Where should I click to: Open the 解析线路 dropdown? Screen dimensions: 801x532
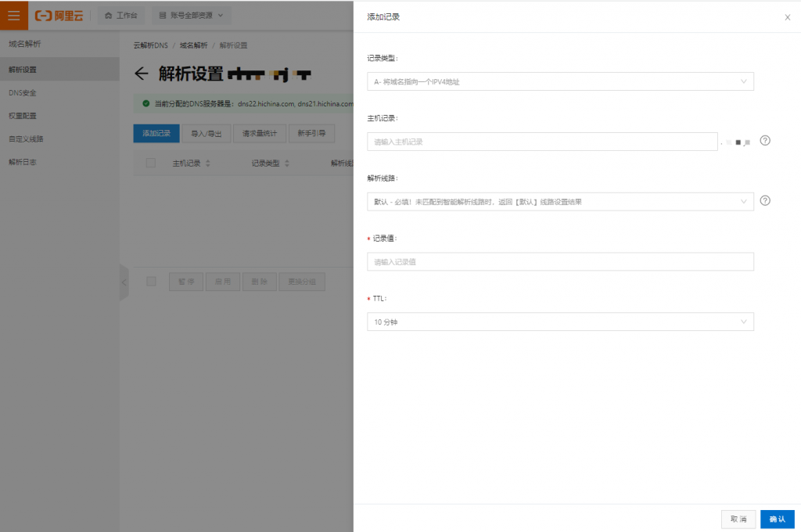[560, 202]
